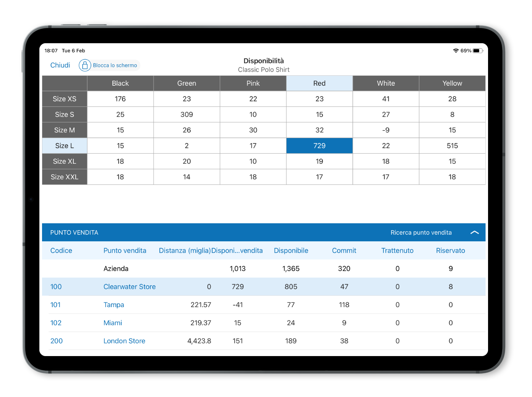Select the Size L row header

coord(65,146)
